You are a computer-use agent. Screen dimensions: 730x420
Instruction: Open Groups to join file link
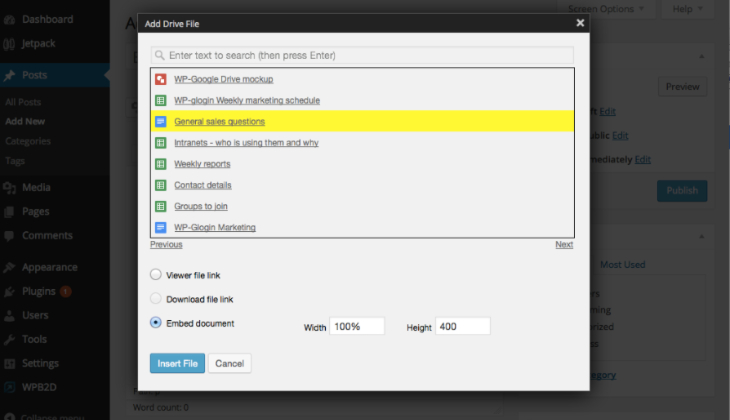pos(201,206)
